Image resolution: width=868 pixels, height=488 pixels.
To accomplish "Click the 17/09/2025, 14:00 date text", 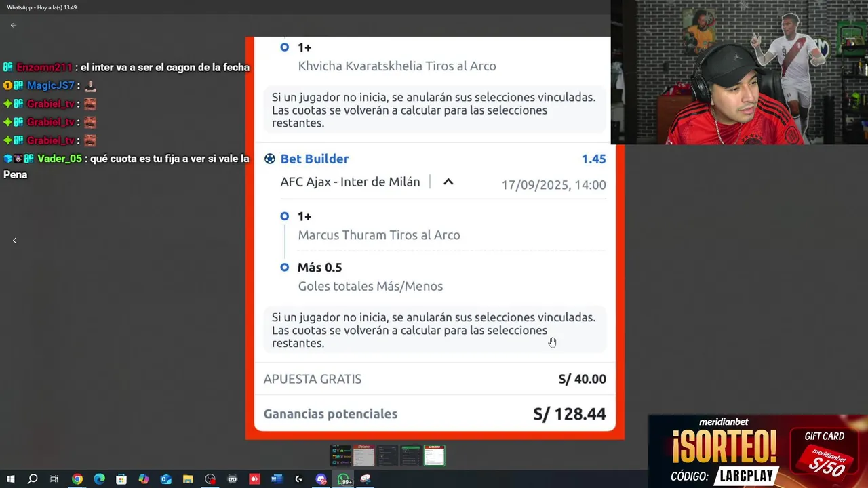I will pos(554,185).
